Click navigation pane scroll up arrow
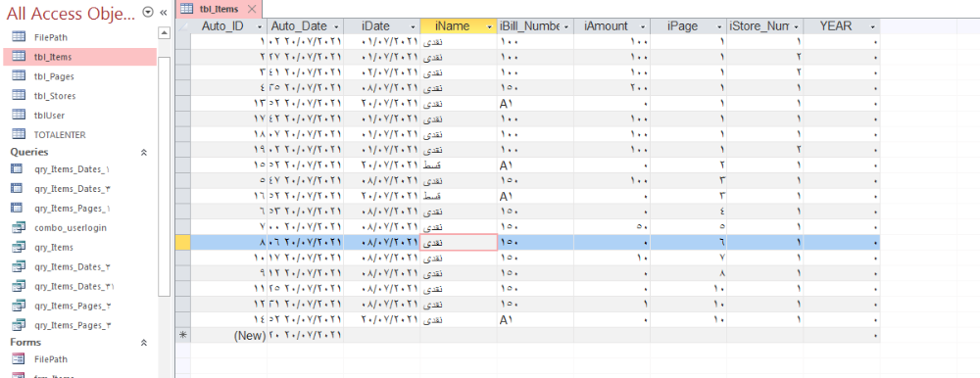980x378 pixels. (x=164, y=32)
